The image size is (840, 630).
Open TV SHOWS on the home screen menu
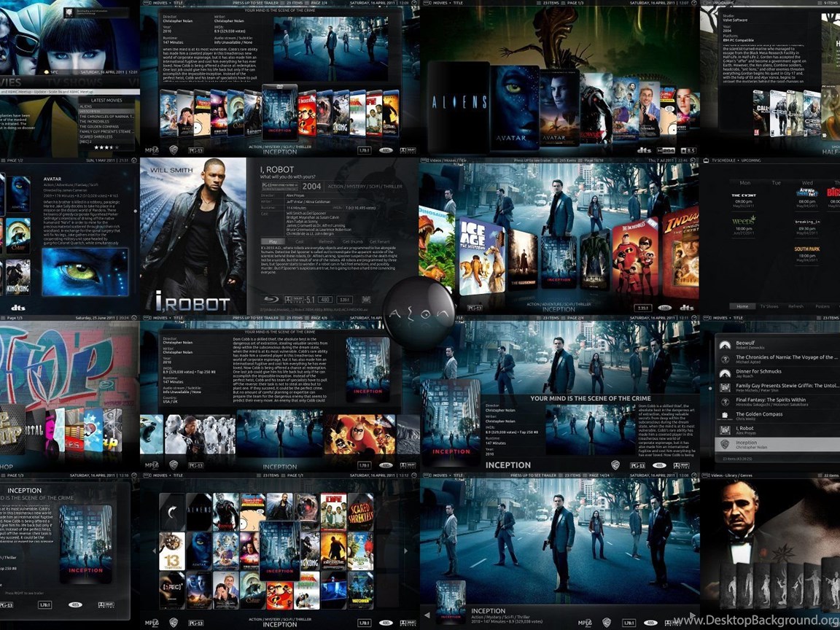74,83
